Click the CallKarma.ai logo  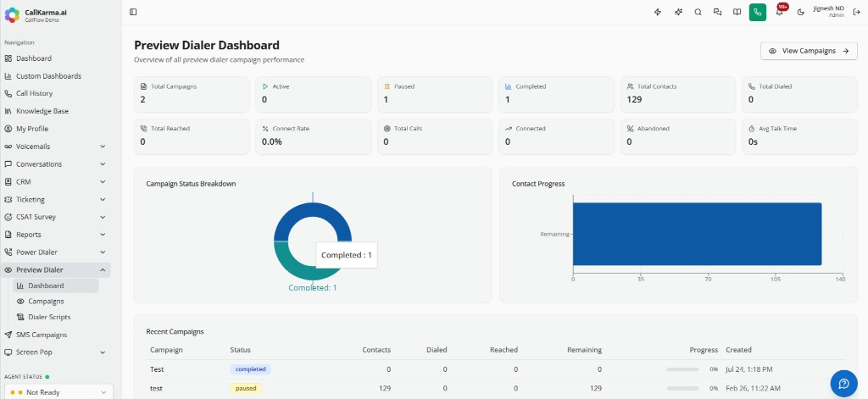(x=12, y=15)
